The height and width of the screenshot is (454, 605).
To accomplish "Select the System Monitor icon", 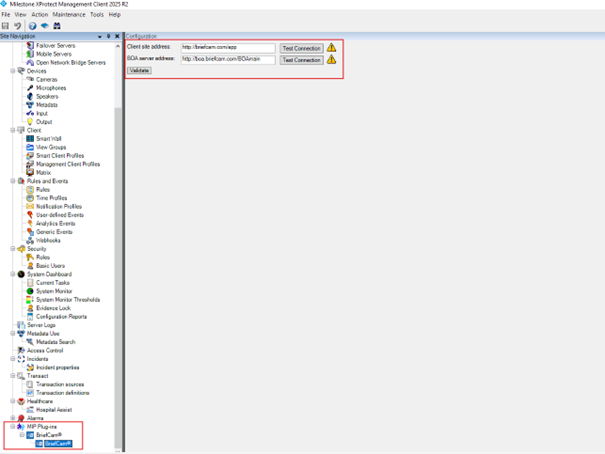I will pos(30,291).
